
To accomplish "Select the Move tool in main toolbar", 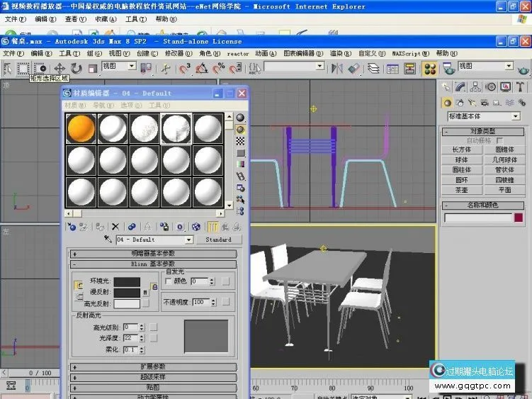I will [x=60, y=68].
